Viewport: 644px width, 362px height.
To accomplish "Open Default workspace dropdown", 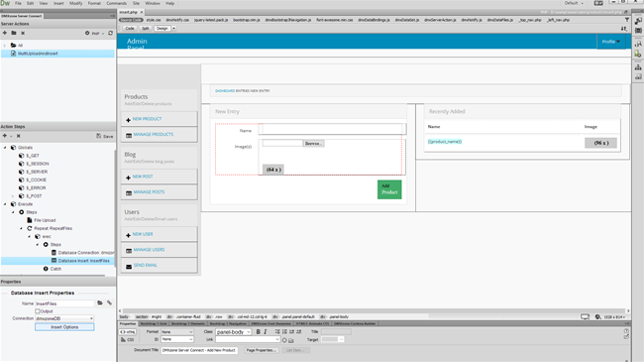I will click(x=574, y=3).
